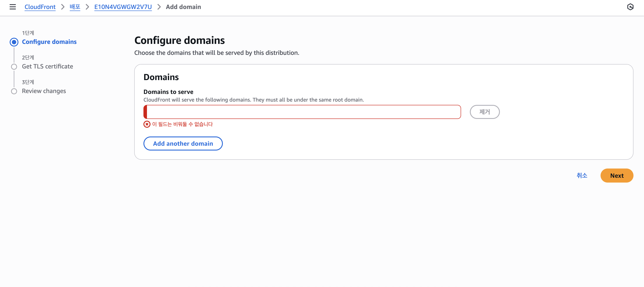Click the hexagon icon at top right
644x287 pixels.
pyautogui.click(x=630, y=7)
